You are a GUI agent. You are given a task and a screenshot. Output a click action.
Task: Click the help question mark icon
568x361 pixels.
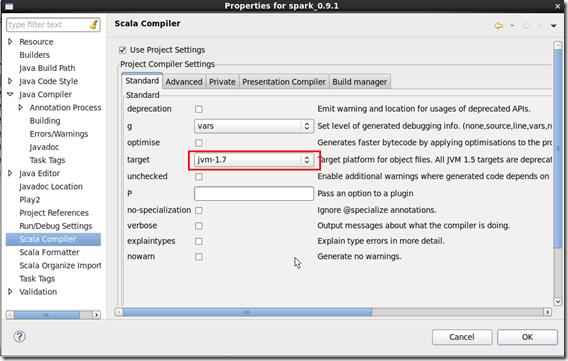[20, 336]
